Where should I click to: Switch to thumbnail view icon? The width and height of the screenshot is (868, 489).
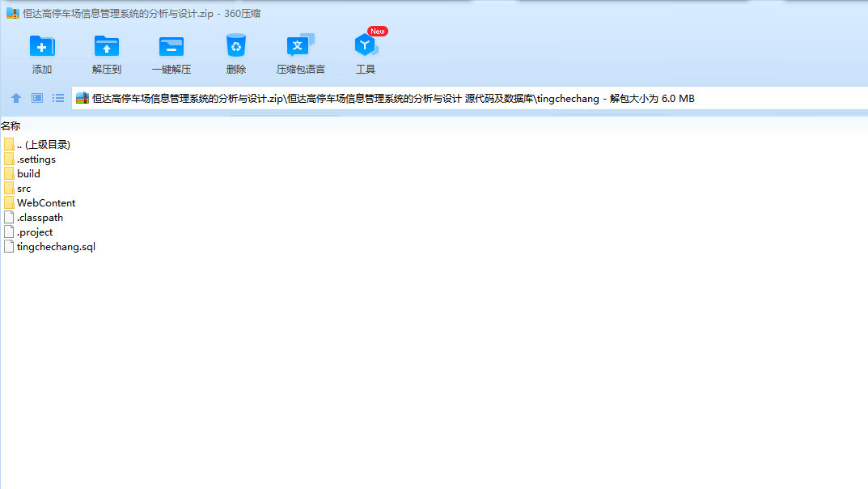pos(37,98)
